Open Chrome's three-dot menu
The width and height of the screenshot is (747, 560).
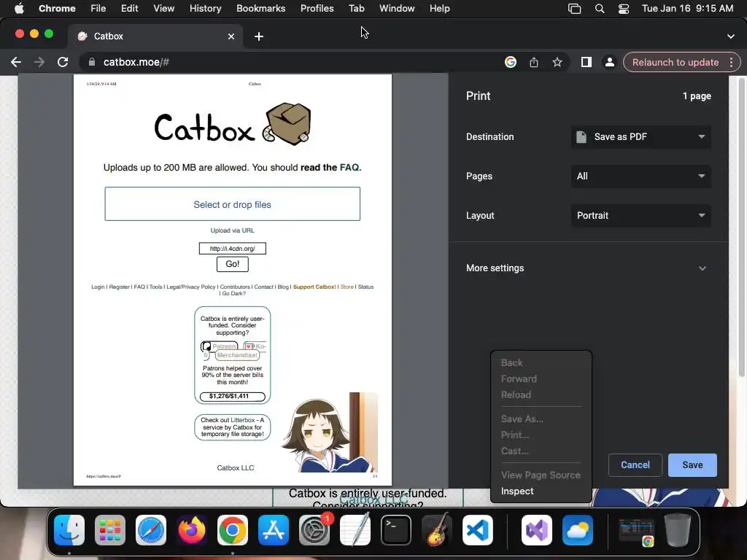[731, 63]
